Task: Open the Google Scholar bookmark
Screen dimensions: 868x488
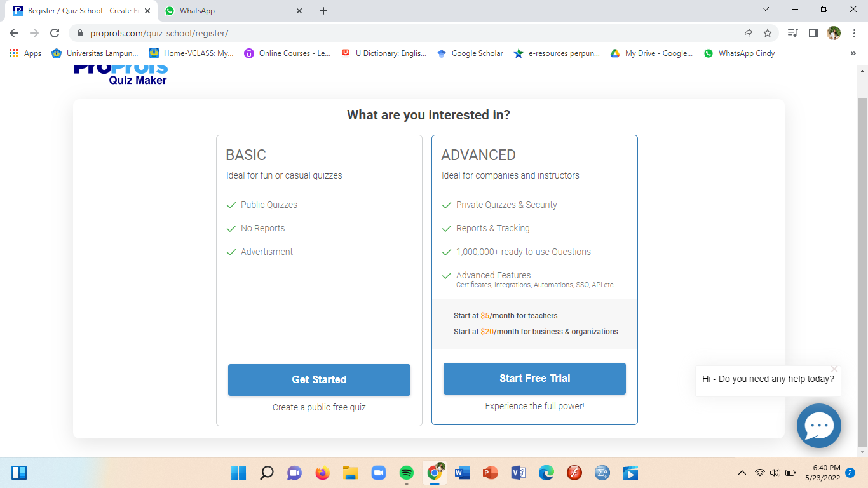Action: click(x=470, y=53)
